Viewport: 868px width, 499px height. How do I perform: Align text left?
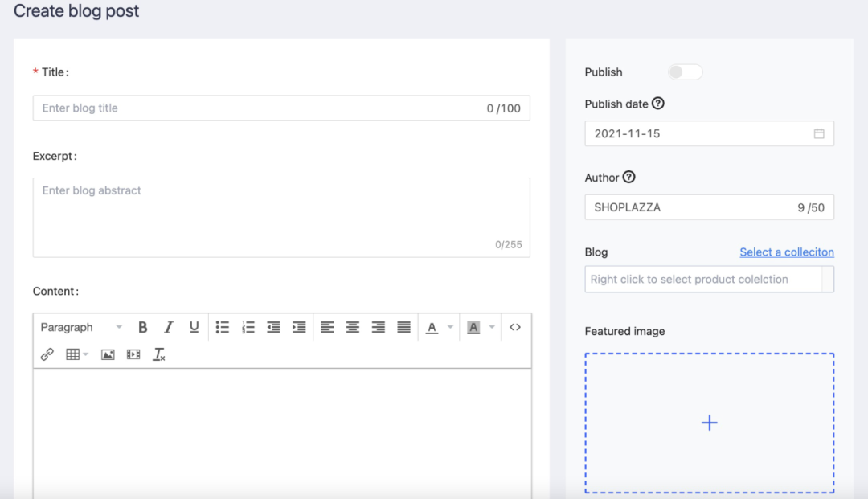coord(327,328)
